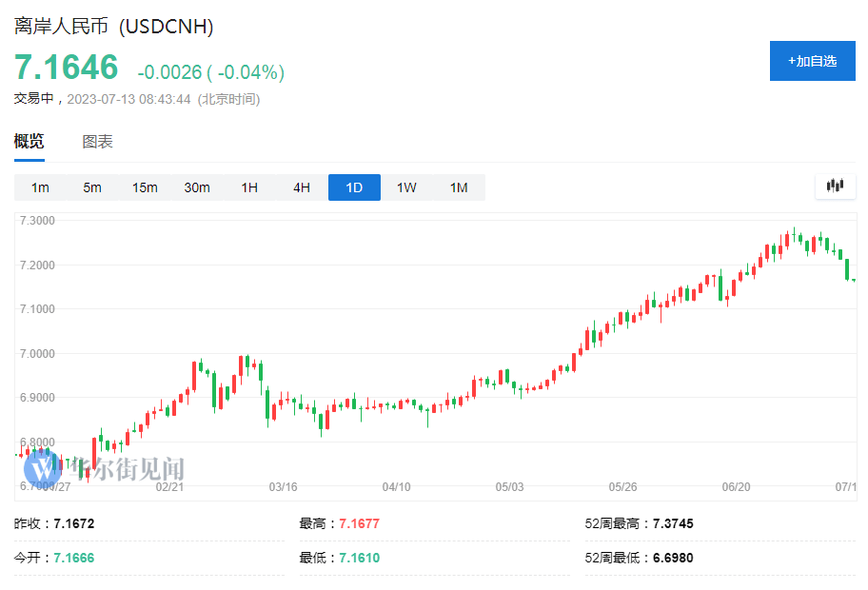The height and width of the screenshot is (590, 868).
Task: Switch chart to 1W interval
Action: tap(406, 187)
